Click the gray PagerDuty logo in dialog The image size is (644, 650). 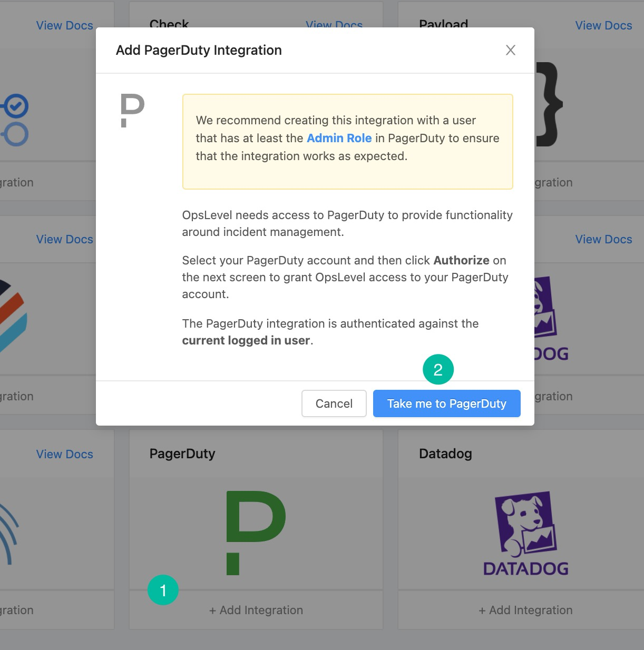click(132, 111)
